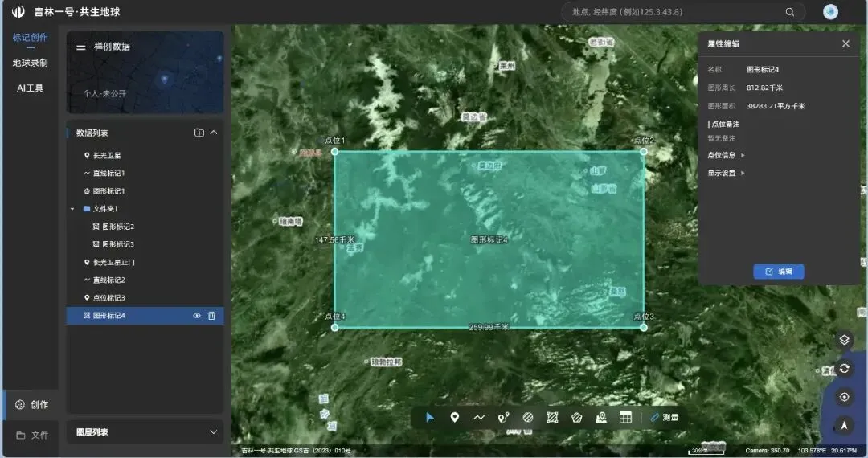Click the 点位1 vertex handle
The image size is (868, 458).
pyautogui.click(x=335, y=152)
